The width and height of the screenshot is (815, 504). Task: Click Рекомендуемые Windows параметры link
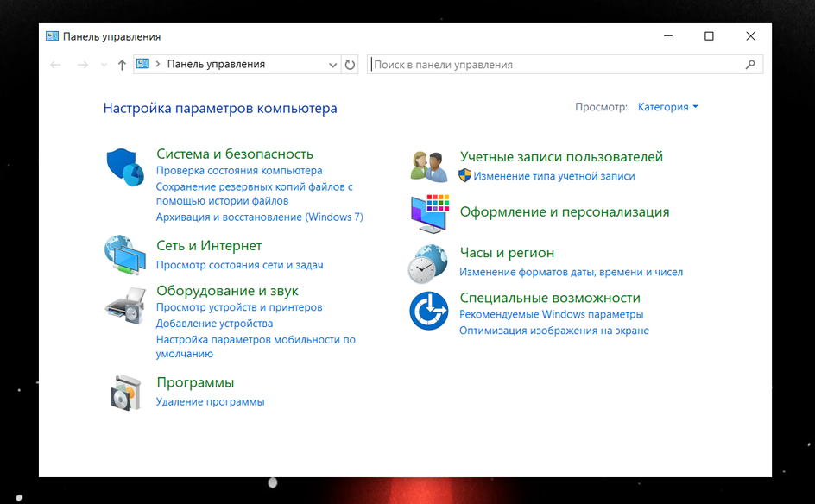tap(552, 314)
